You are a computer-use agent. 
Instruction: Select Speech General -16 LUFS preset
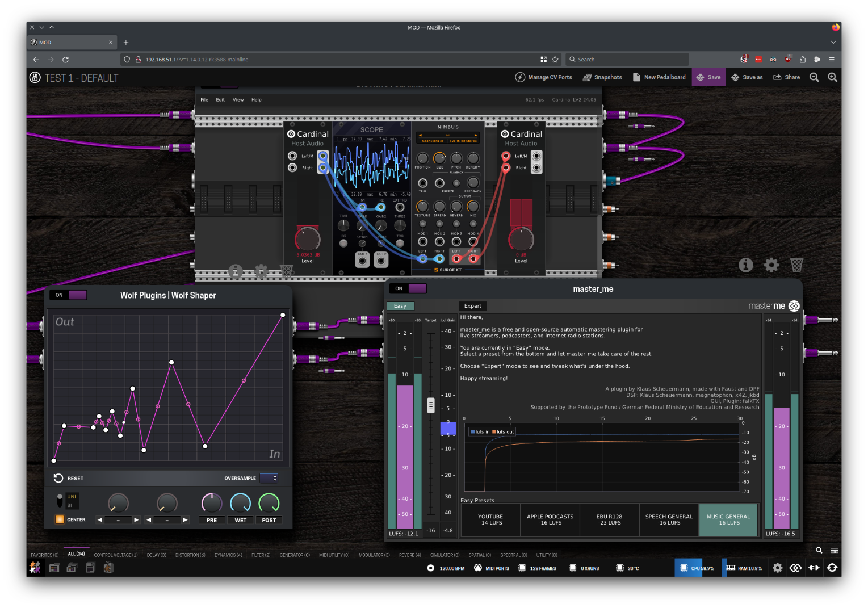[669, 520]
